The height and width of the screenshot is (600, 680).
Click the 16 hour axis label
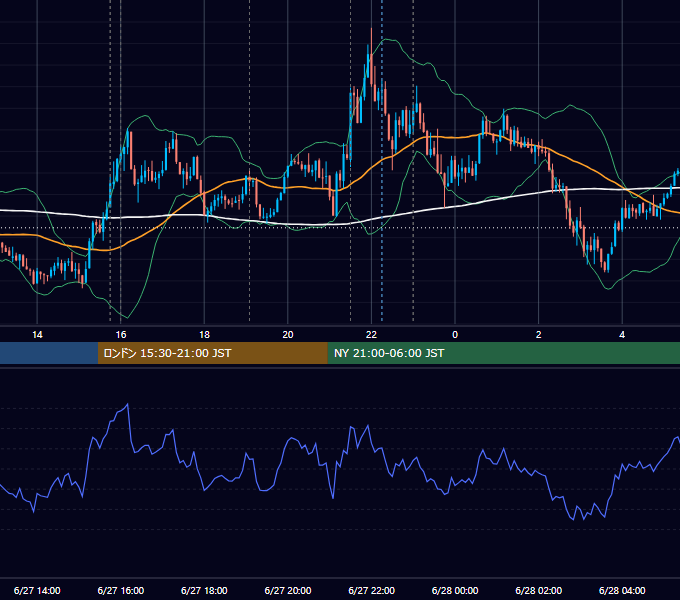[x=121, y=335]
